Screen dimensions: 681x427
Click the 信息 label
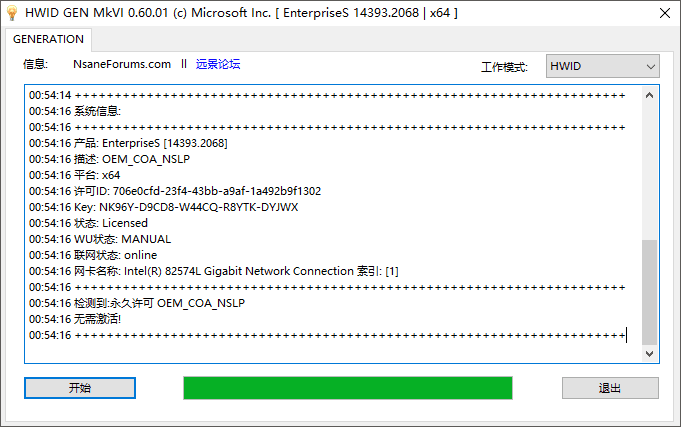pos(35,64)
